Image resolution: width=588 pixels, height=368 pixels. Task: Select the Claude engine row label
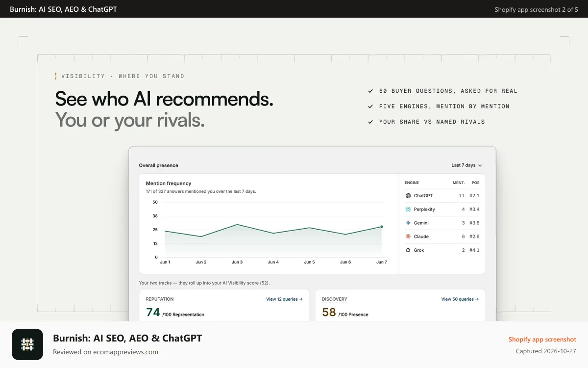(421, 237)
